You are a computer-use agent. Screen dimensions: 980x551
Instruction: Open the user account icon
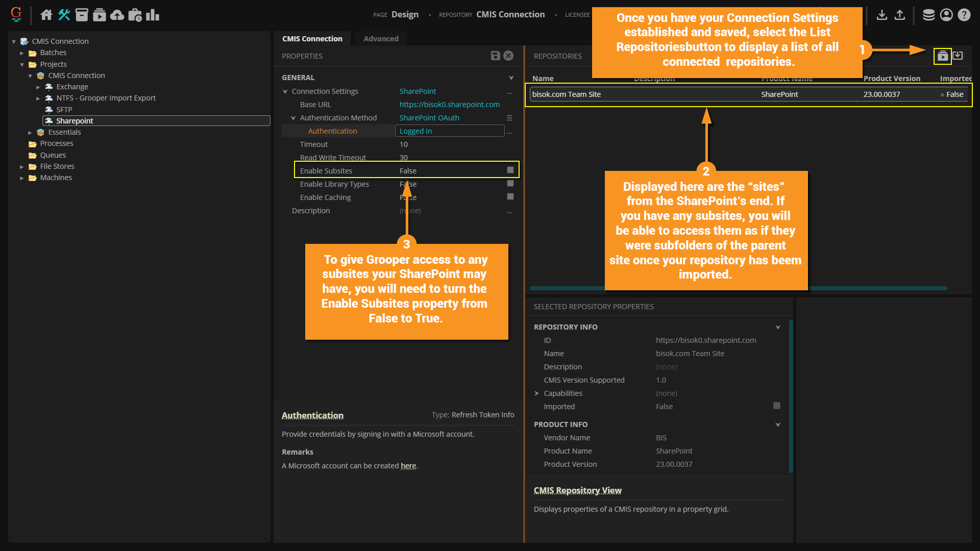coord(946,15)
